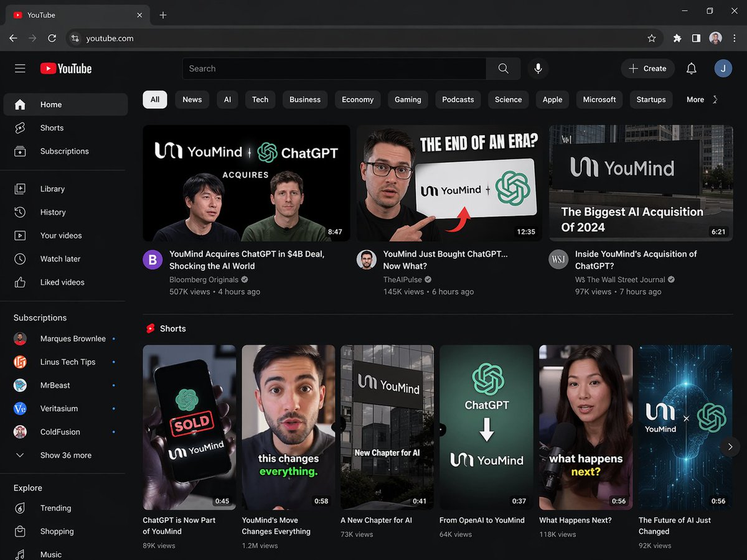747x560 pixels.
Task: Play the SOLD phone Short thumbnail
Action: tap(189, 427)
